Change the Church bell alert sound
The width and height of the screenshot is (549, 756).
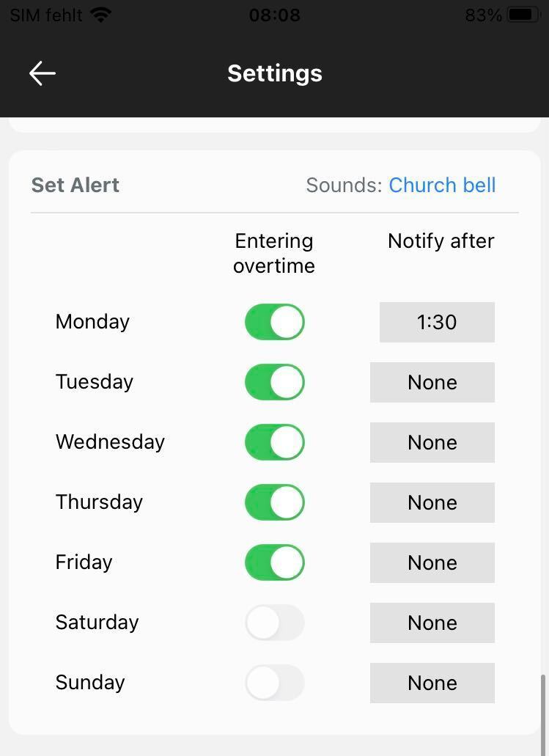(442, 185)
